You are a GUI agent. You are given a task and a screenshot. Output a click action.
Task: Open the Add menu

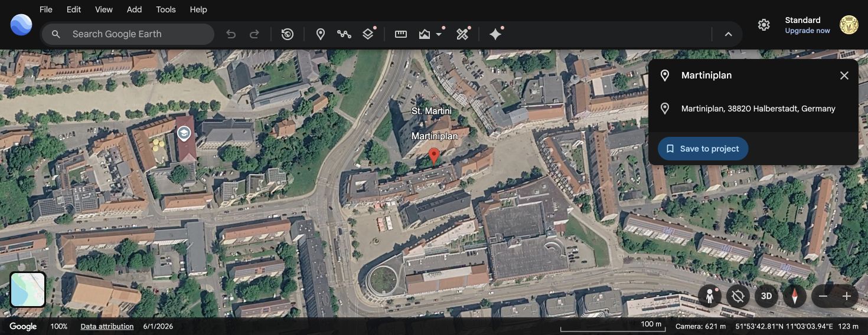point(135,9)
